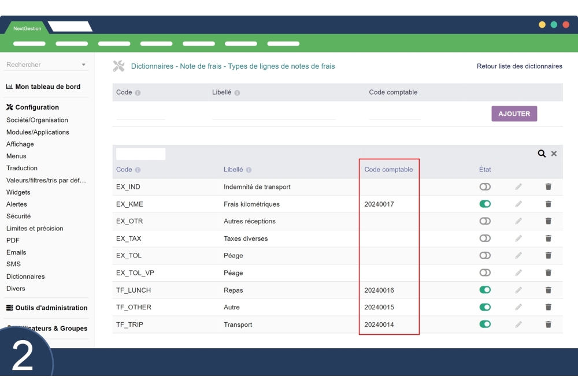The width and height of the screenshot is (578, 392).
Task: Delete the TF_TRIP row using trash icon
Action: [x=548, y=324]
